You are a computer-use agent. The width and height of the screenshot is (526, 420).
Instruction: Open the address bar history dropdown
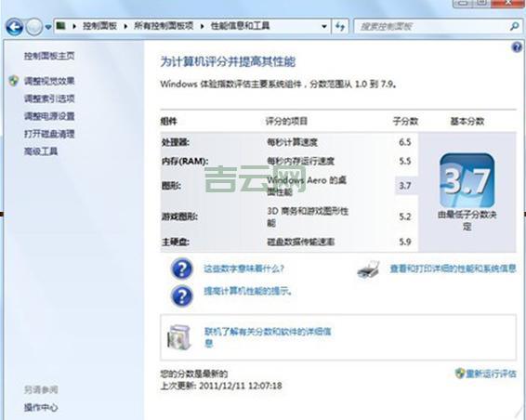tap(324, 27)
